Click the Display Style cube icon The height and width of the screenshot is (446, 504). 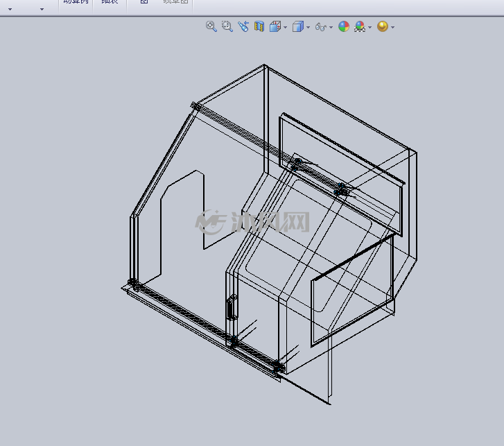[298, 26]
